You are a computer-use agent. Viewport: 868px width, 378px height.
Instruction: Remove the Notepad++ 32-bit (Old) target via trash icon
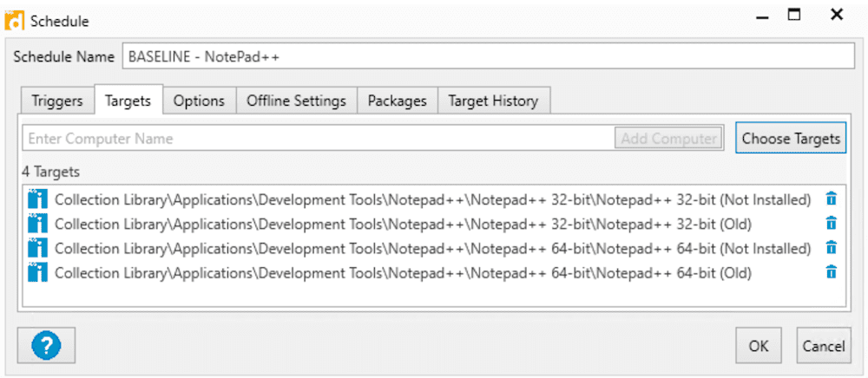(x=831, y=224)
